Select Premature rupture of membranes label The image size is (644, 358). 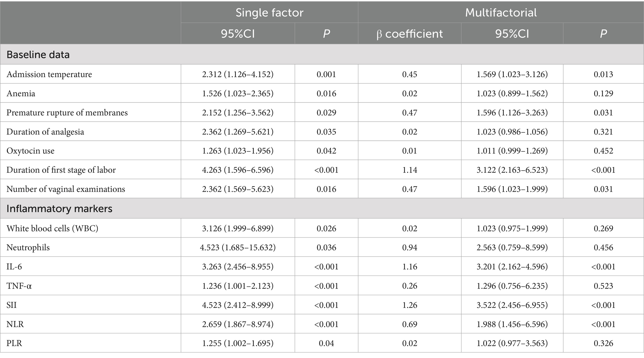[x=67, y=112]
